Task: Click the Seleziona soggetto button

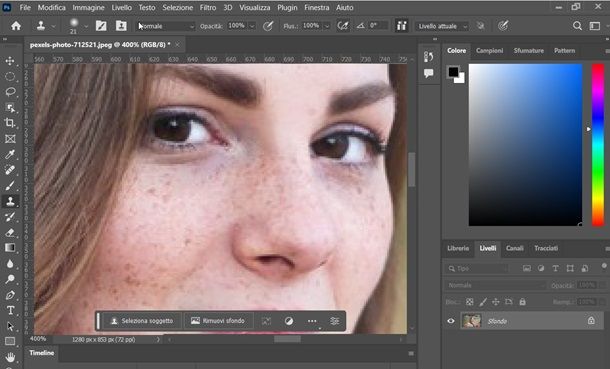Action: point(142,321)
